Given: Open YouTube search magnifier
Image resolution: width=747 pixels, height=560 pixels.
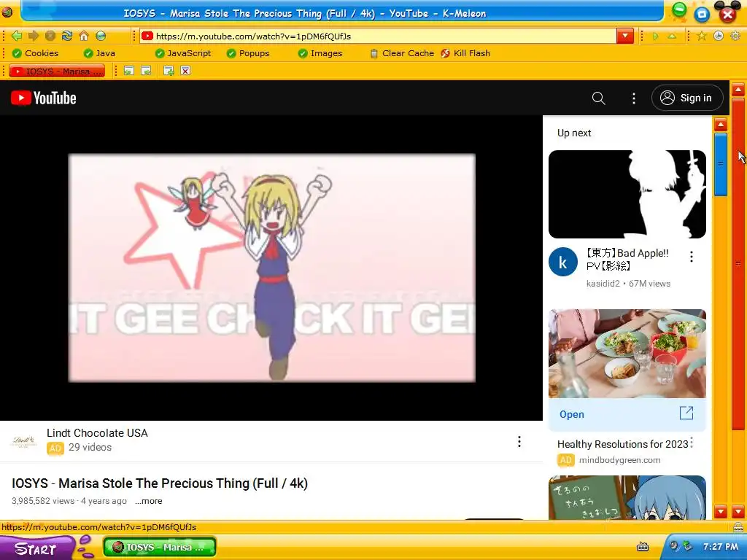Looking at the screenshot, I should point(598,98).
